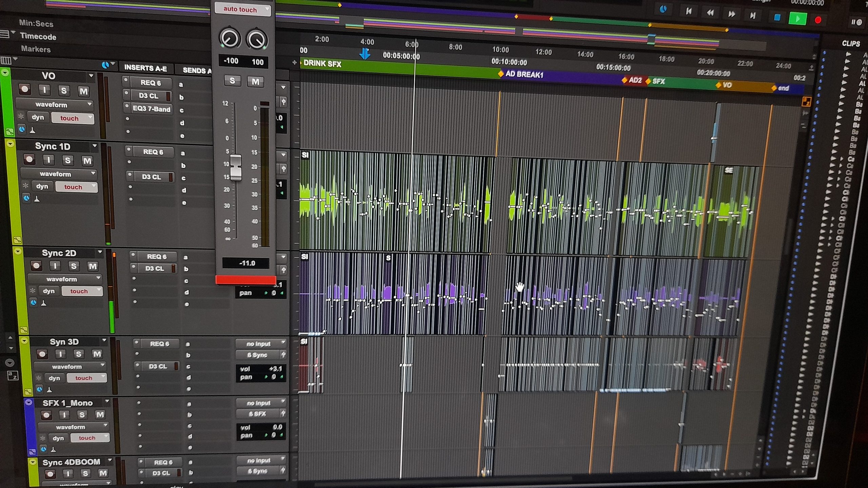868x488 pixels.
Task: Click the INSERTS A-E column header
Action: point(145,68)
